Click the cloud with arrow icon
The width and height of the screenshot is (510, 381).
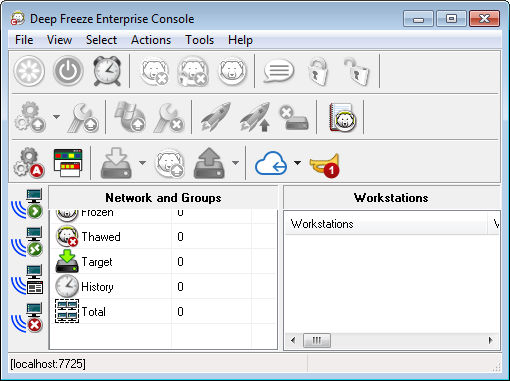(x=271, y=163)
